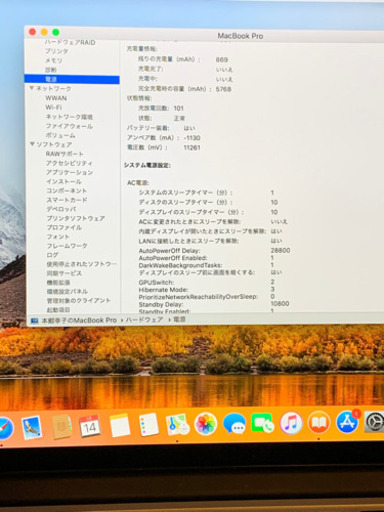Select デベロッパ in the sidebar
This screenshot has height=512, width=384.
(x=61, y=209)
